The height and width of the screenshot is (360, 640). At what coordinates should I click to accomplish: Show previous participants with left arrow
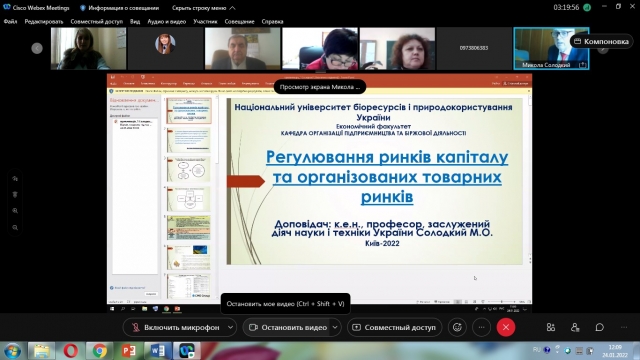pos(37,48)
